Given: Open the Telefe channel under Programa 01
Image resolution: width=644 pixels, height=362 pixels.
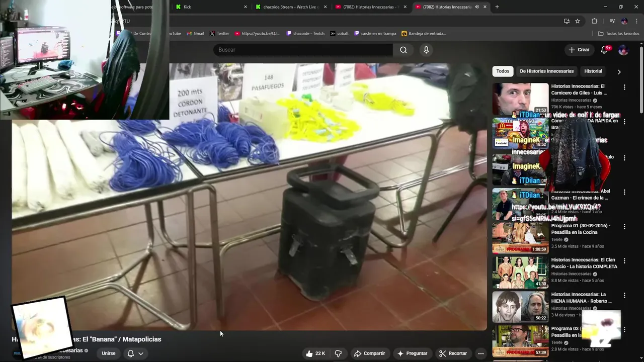Looking at the screenshot, I should [x=556, y=240].
